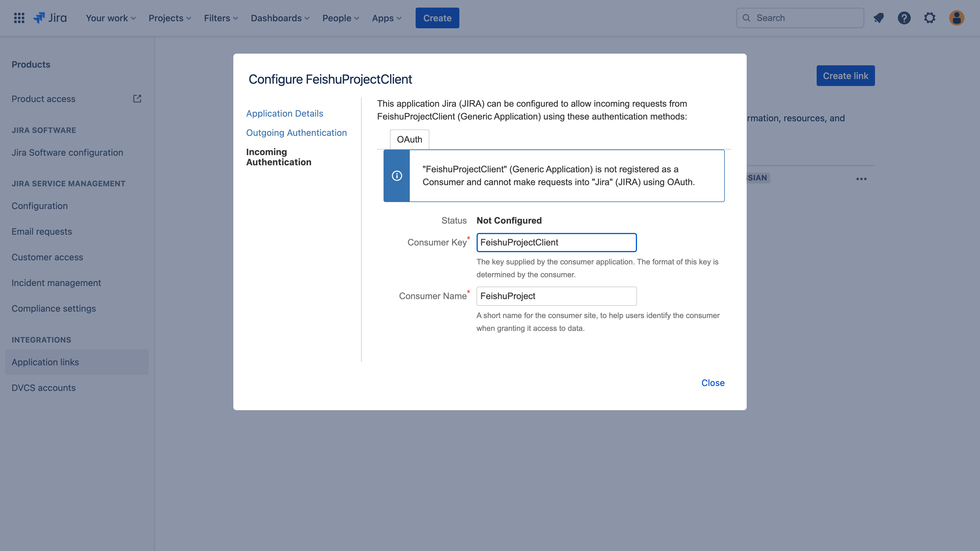Go to Jira home via logo
This screenshot has height=551, width=980.
(x=50, y=18)
